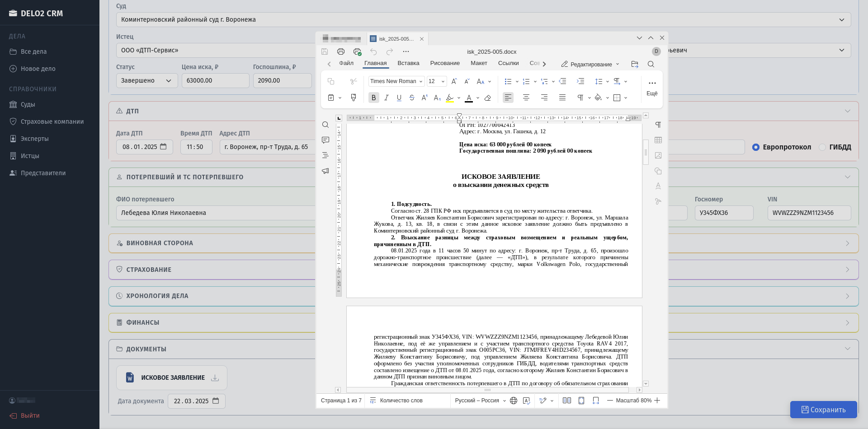The image size is (868, 429).
Task: Open Страховые компании directory
Action: point(52,121)
